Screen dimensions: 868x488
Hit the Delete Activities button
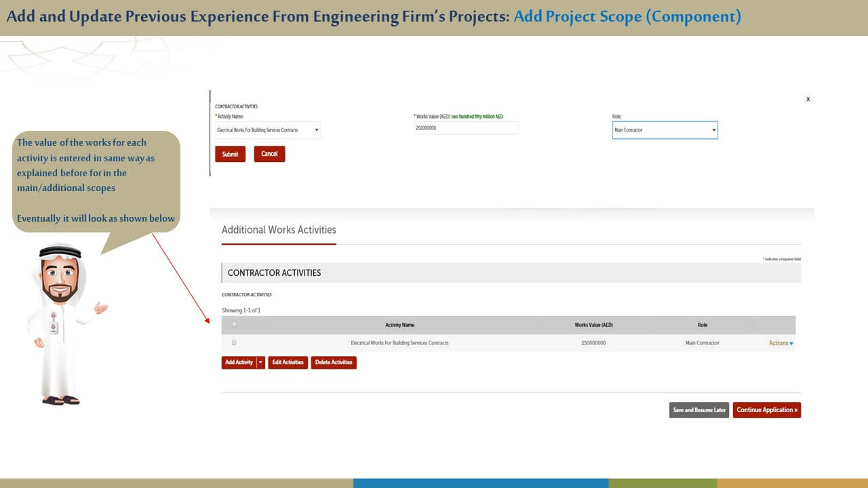point(334,363)
